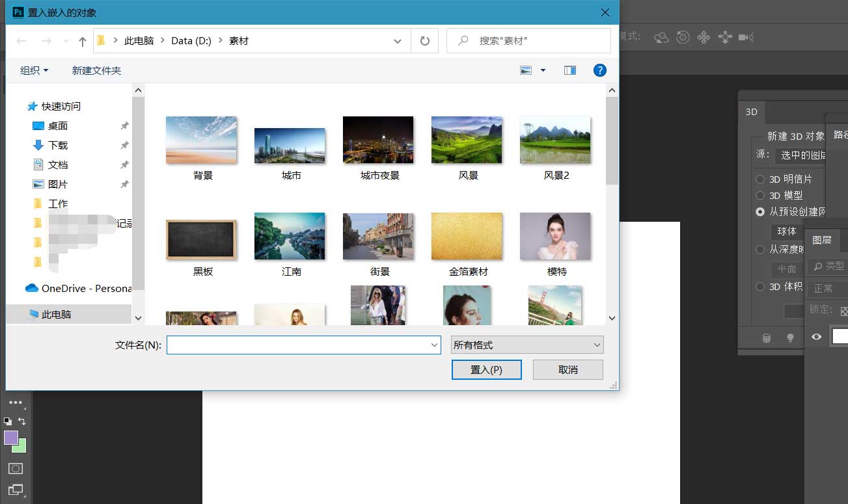This screenshot has width=848, height=504.
Task: Select the 3D roll mode icon
Action: coord(683,37)
